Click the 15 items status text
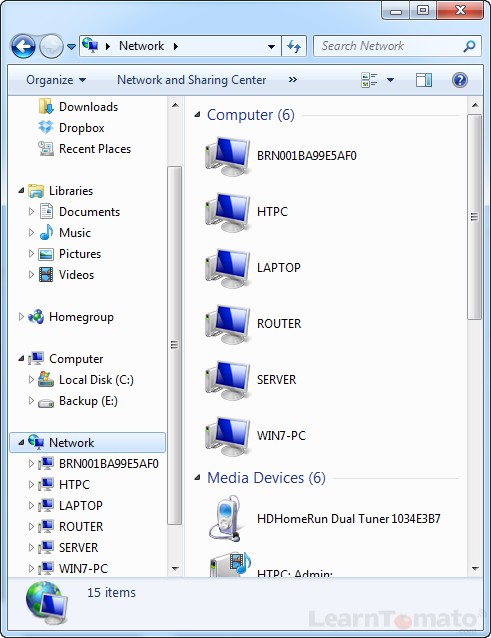Viewport: 491px width, 638px height. (x=111, y=592)
